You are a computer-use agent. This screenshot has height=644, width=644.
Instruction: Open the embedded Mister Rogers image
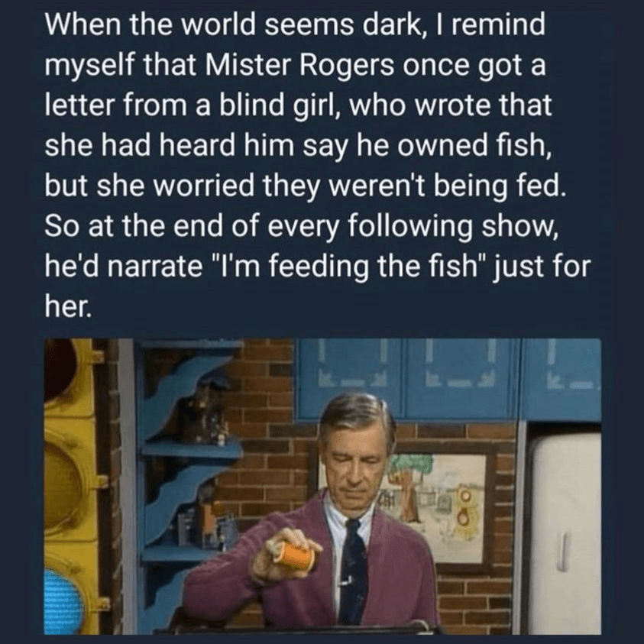click(x=322, y=487)
